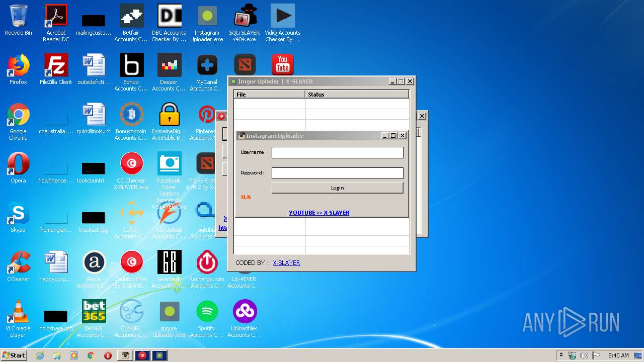Select the Deezer Accounts Checker icon

(169, 72)
